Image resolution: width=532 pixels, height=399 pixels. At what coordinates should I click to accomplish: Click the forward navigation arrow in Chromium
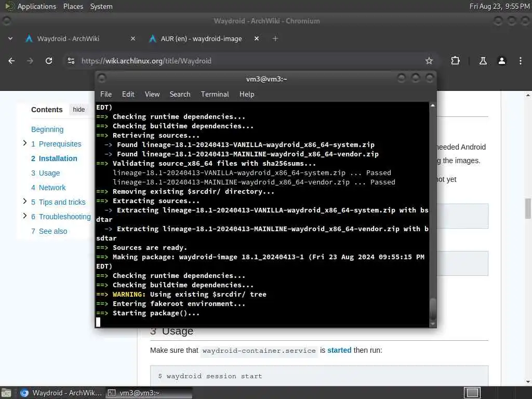coord(30,61)
